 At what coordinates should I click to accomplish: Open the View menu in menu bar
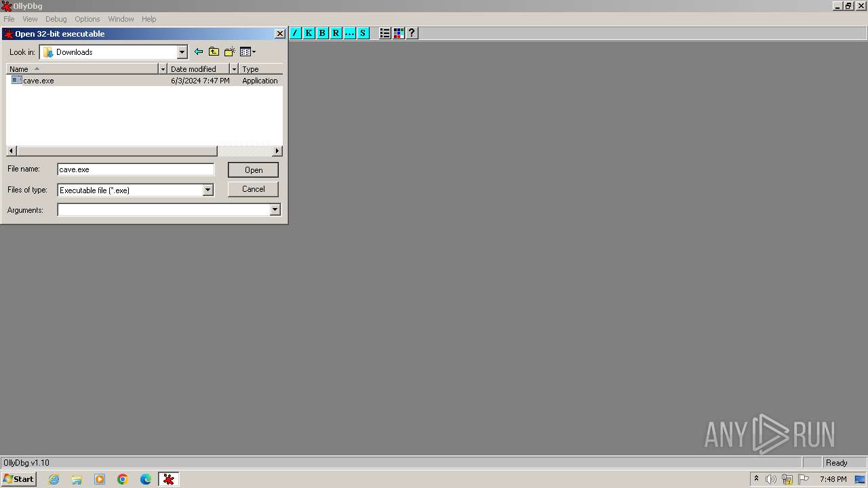pos(30,19)
